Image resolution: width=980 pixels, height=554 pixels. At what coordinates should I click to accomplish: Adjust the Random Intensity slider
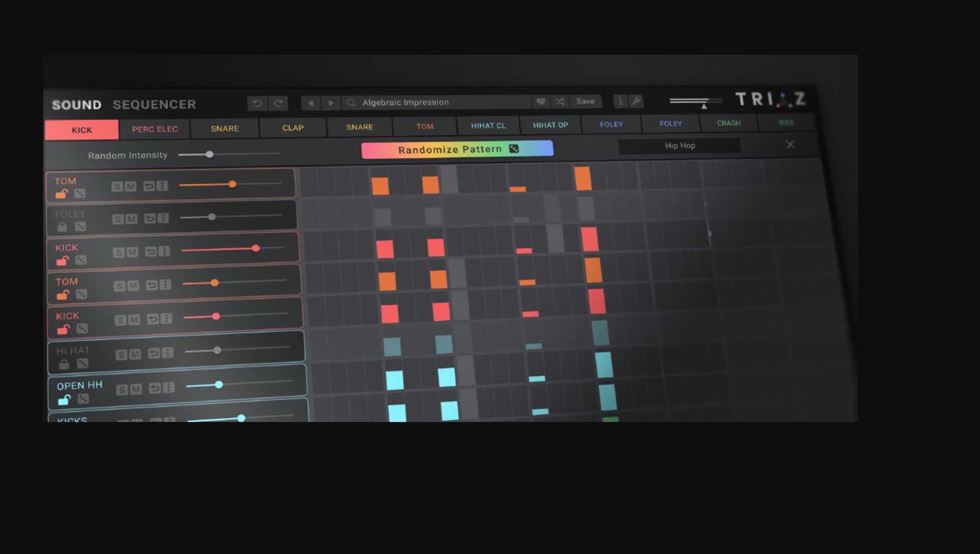coord(209,154)
